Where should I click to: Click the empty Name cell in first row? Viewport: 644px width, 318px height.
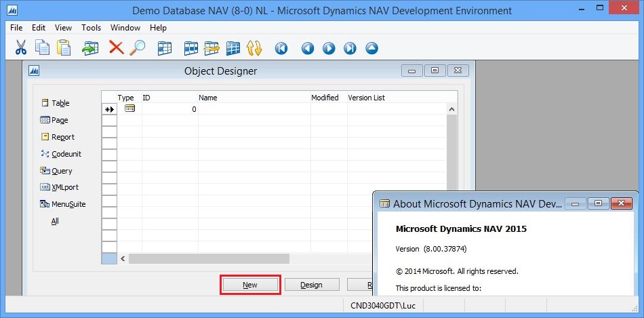point(254,109)
